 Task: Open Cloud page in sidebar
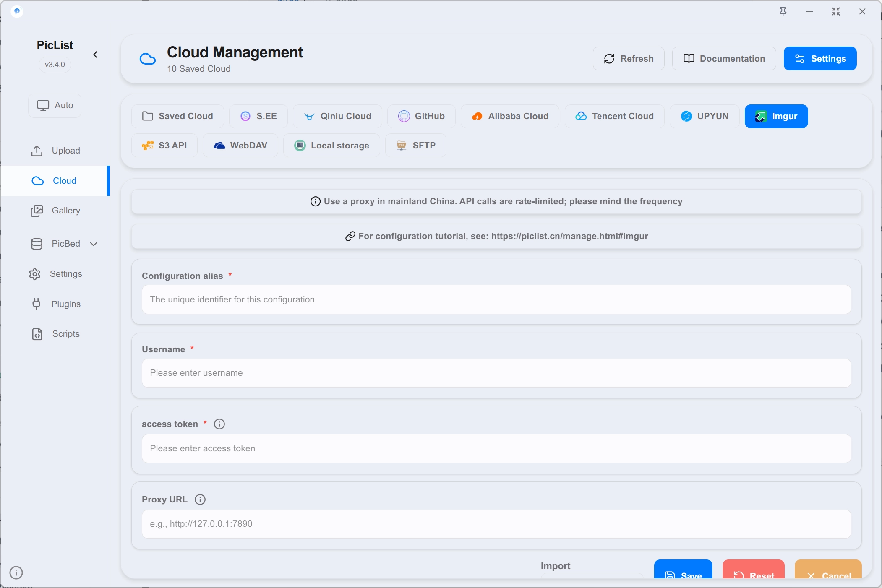pos(55,181)
